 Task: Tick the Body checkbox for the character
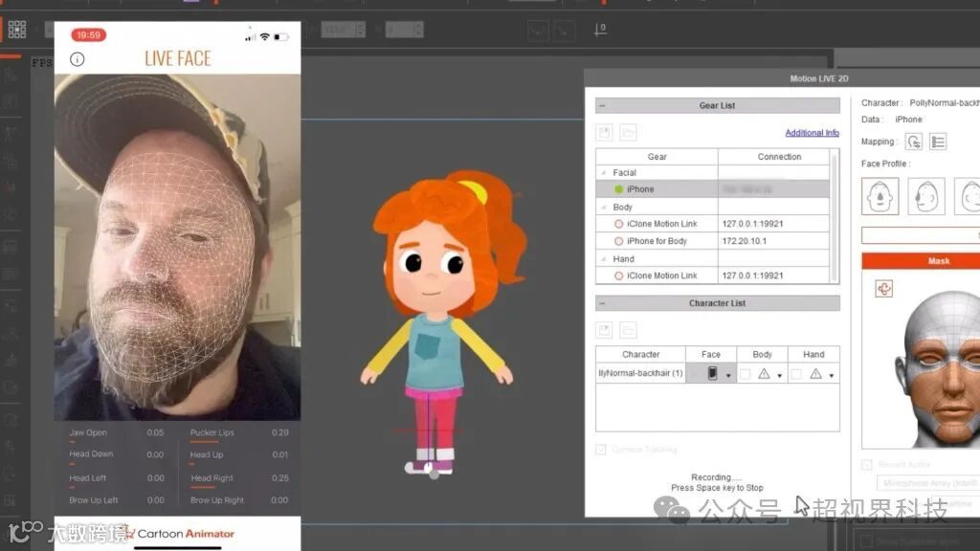[745, 374]
